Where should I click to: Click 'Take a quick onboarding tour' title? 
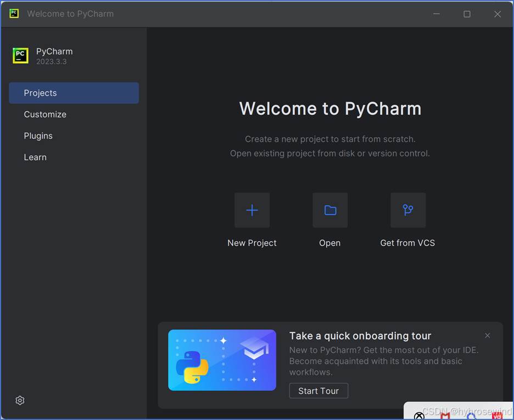[x=360, y=336]
